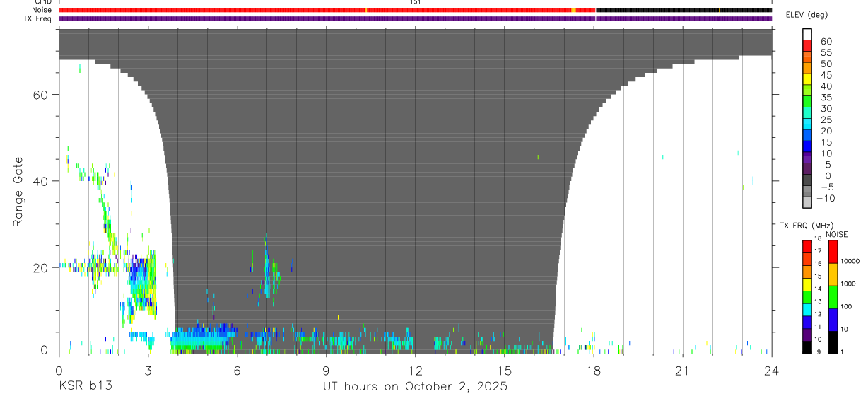Select the 'ELEV (deg)' color bar title

click(x=807, y=16)
